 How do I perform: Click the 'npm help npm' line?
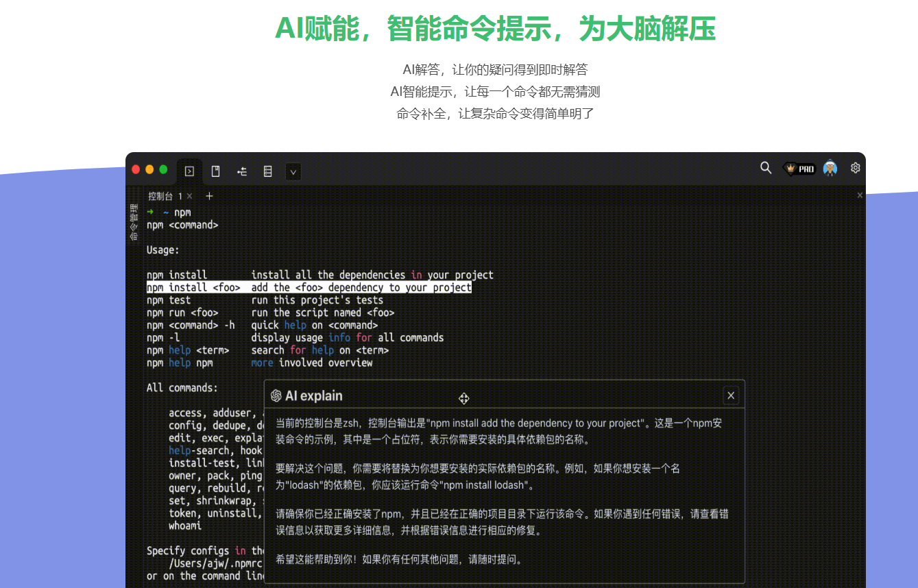pyautogui.click(x=259, y=363)
